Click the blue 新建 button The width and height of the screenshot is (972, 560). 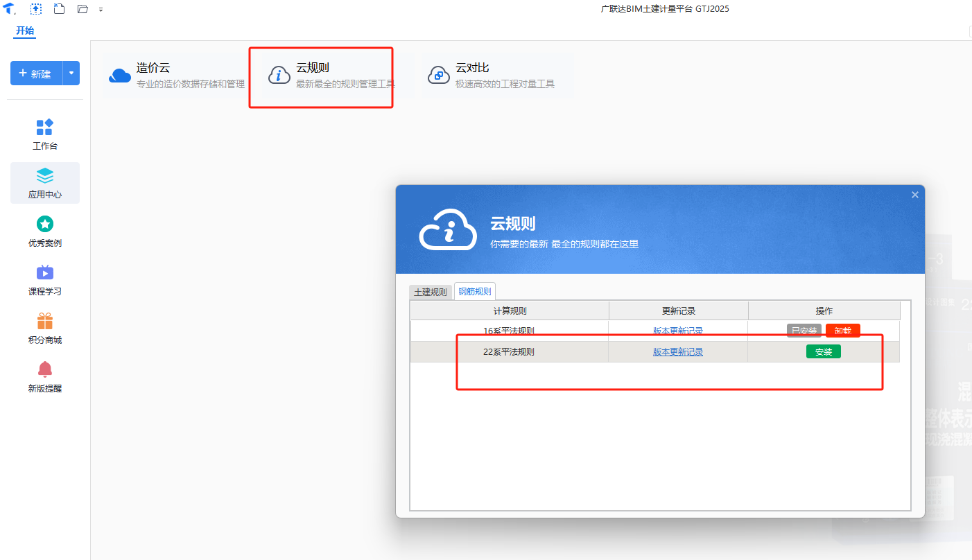[x=37, y=73]
